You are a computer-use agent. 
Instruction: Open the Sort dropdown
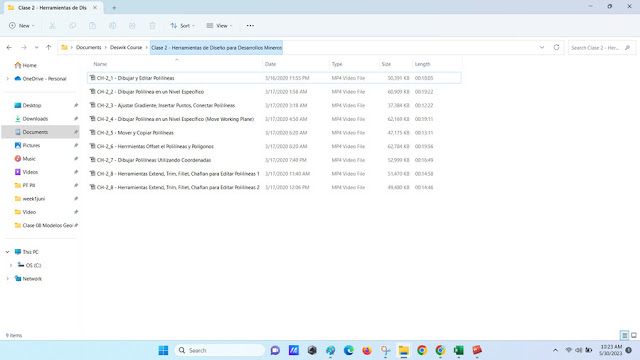click(182, 26)
